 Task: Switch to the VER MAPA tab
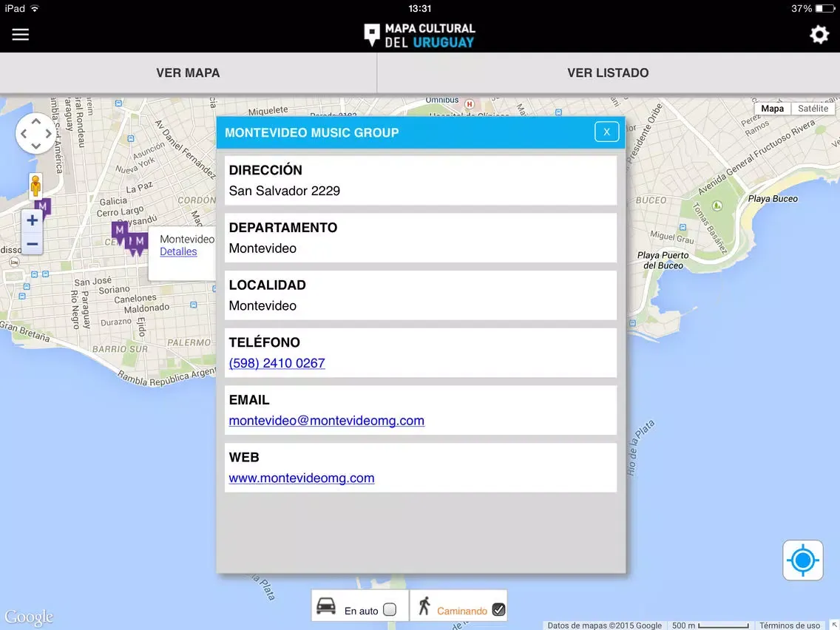[188, 73]
